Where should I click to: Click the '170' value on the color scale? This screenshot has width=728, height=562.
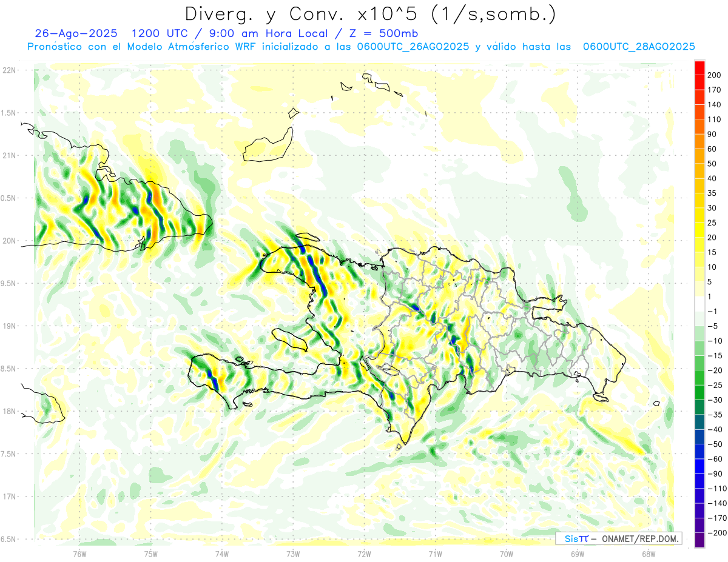(x=714, y=90)
